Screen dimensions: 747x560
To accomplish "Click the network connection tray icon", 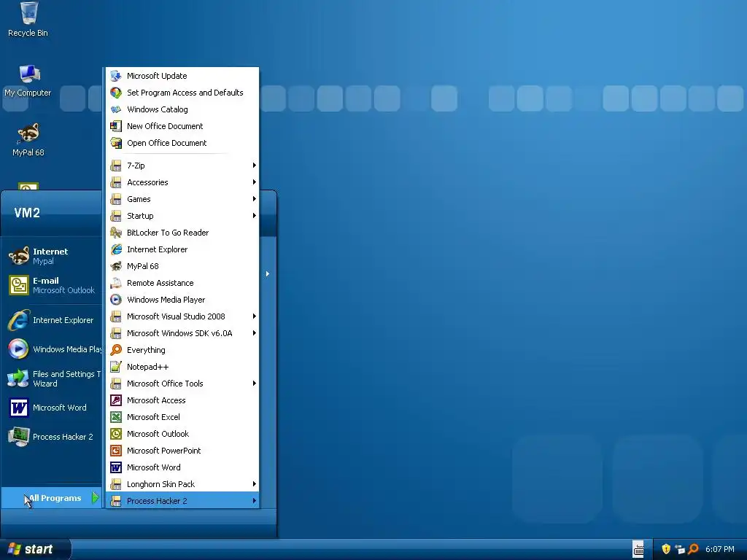I will [x=680, y=549].
